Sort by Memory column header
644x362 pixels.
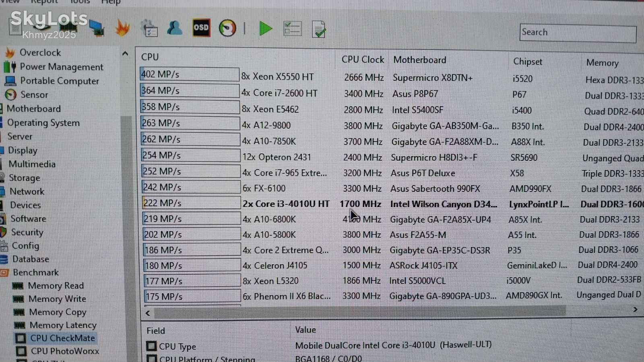(x=602, y=63)
